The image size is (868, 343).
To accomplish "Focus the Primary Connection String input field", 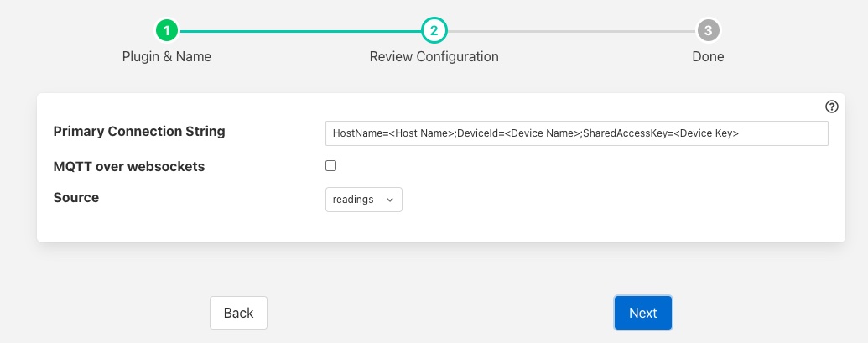I will [576, 133].
